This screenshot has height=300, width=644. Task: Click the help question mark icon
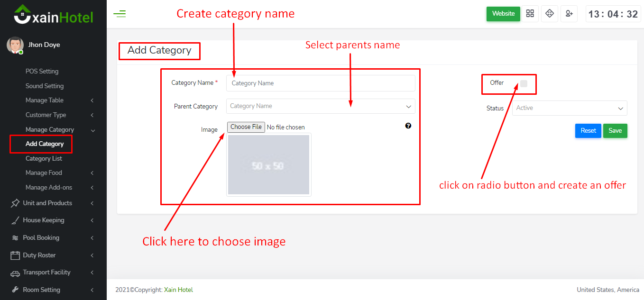(408, 126)
